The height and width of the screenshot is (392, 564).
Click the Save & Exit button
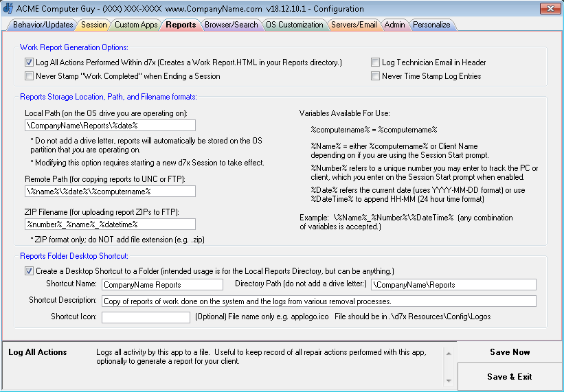tap(510, 376)
